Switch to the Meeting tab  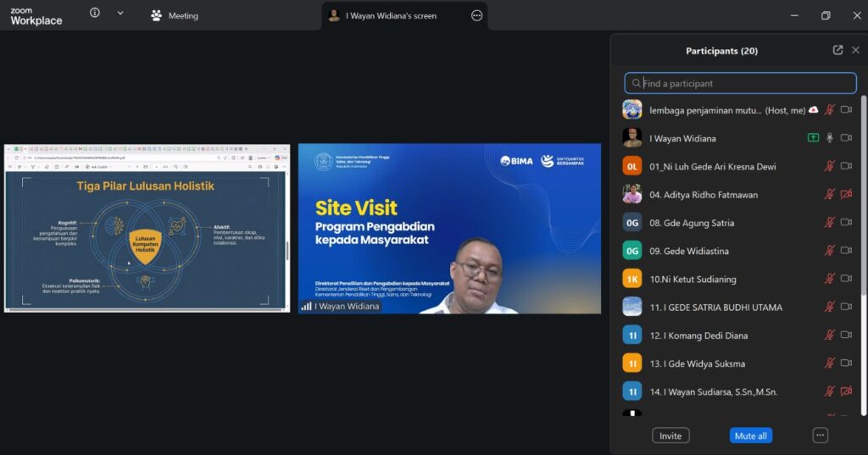pyautogui.click(x=175, y=15)
